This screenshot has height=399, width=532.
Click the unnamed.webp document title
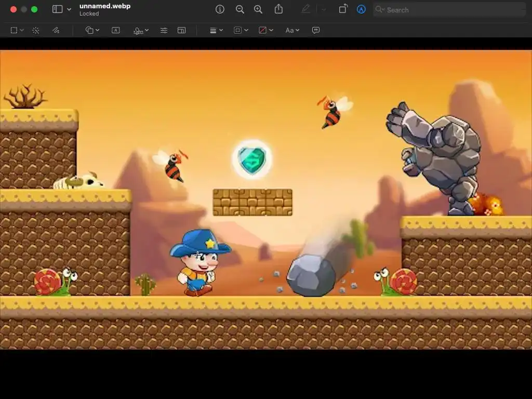coord(105,6)
